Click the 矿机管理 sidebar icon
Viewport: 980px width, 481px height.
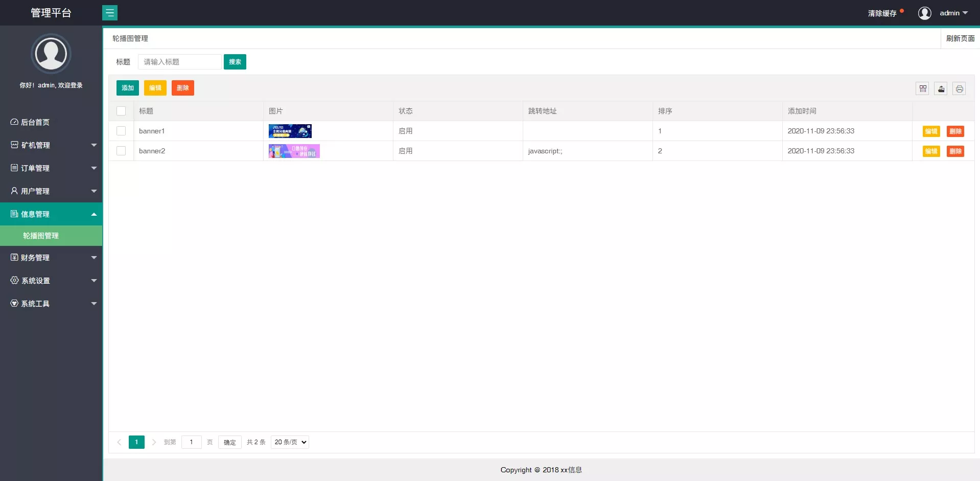click(x=14, y=145)
